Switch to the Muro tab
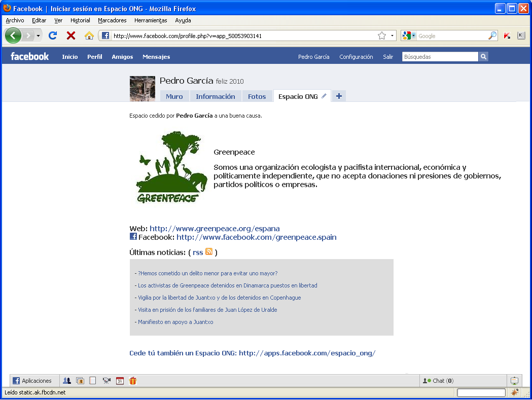This screenshot has height=400, width=532. point(174,96)
